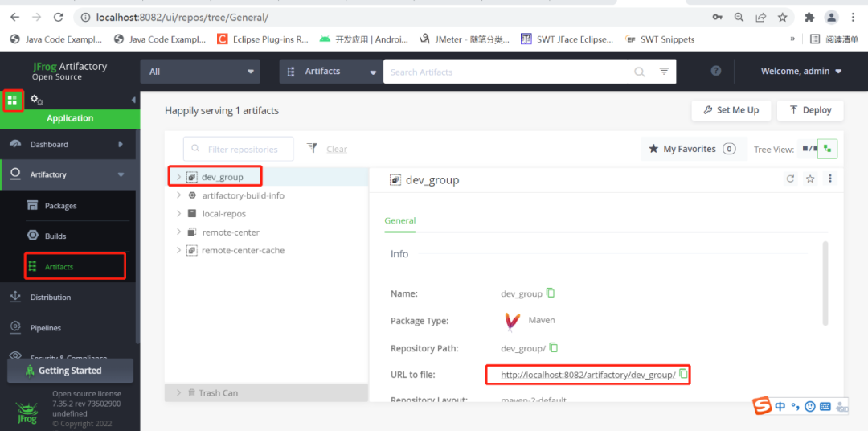This screenshot has width=868, height=431.
Task: Click the URL http://localhost:8082/artifactory/dev_group/ text
Action: pos(588,375)
